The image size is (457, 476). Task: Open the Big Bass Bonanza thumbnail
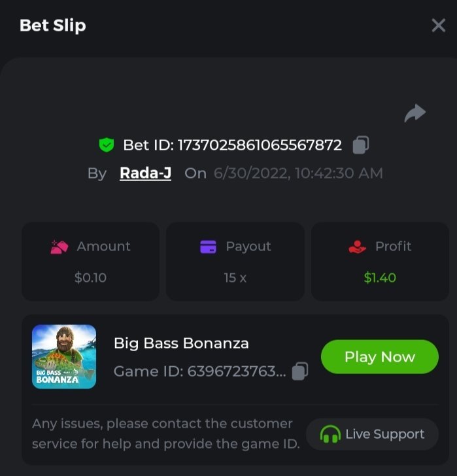pos(64,356)
